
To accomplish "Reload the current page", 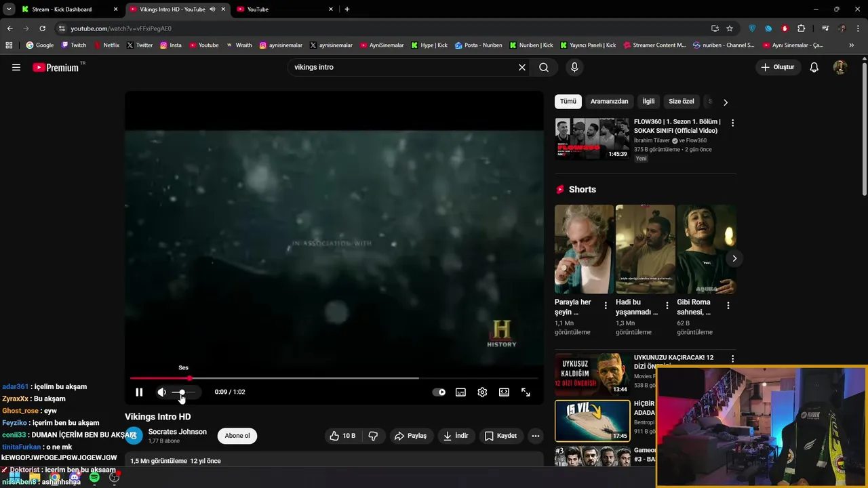I will tap(42, 28).
